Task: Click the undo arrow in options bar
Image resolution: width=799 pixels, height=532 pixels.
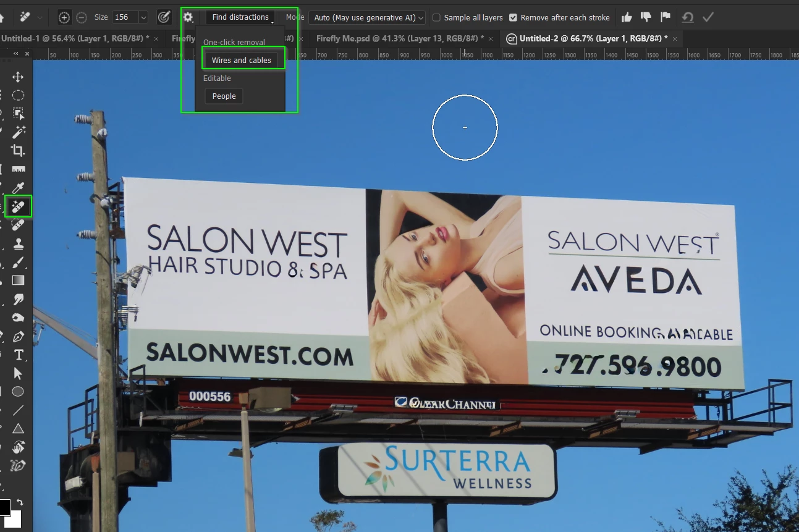Action: pyautogui.click(x=687, y=17)
